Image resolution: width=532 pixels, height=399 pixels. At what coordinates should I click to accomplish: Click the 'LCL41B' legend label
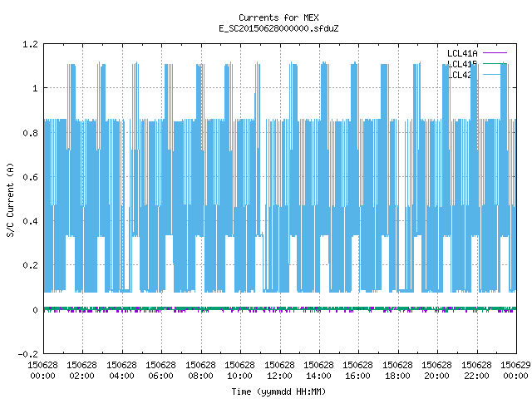click(462, 64)
